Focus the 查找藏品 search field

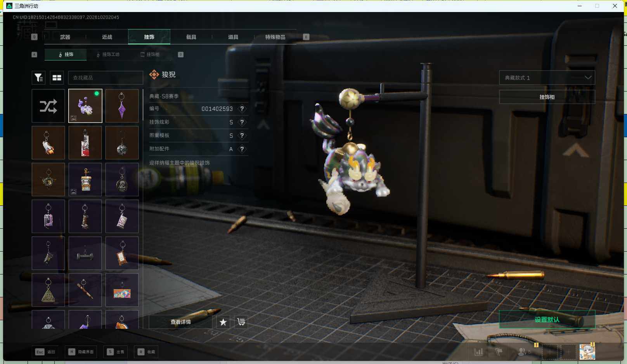(x=106, y=78)
